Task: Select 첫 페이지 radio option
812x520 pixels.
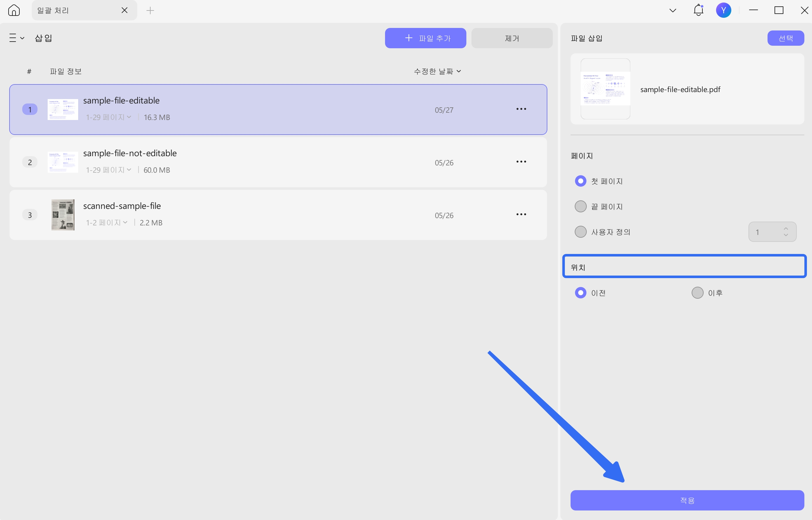Action: [580, 181]
